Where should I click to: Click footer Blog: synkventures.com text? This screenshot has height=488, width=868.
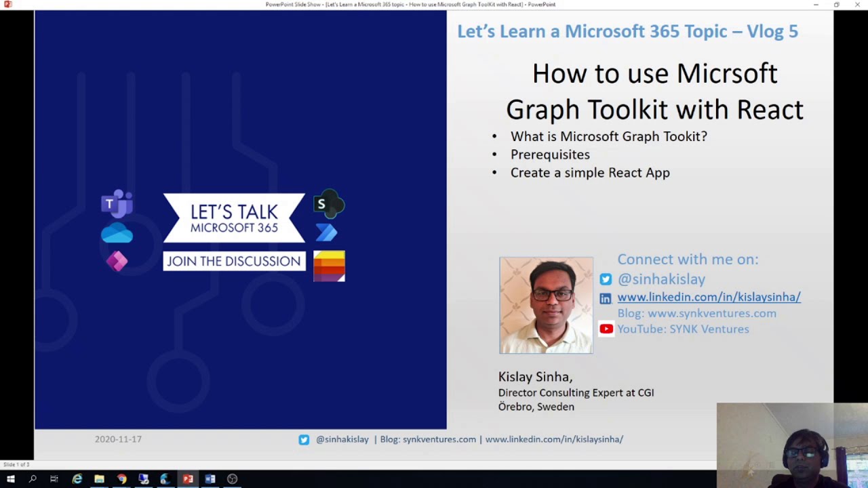(428, 439)
